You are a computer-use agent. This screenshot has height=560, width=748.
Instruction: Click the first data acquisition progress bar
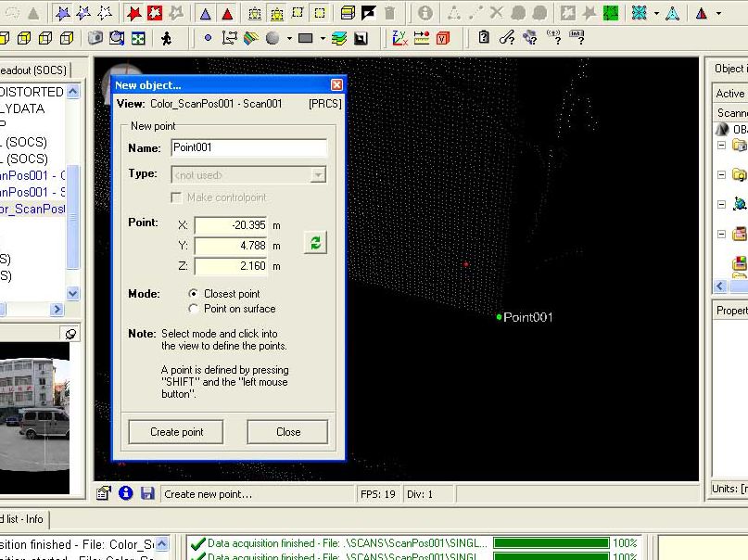tap(551, 542)
